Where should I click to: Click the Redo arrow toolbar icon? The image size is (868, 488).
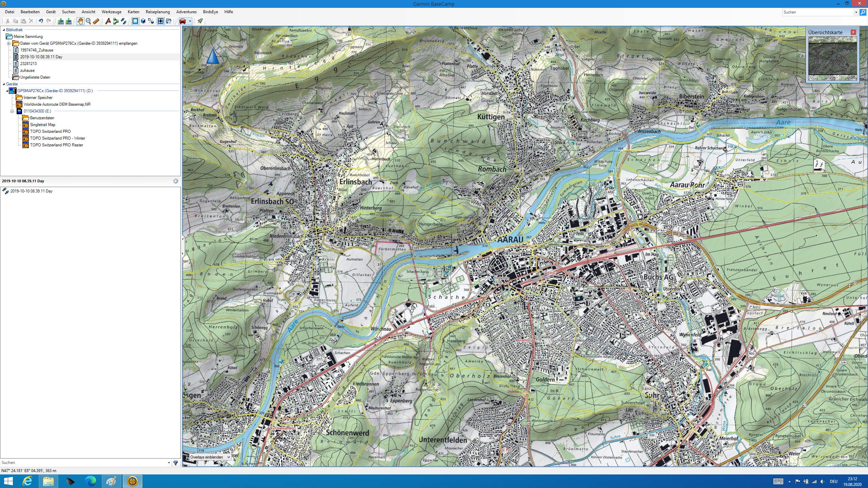tap(48, 21)
